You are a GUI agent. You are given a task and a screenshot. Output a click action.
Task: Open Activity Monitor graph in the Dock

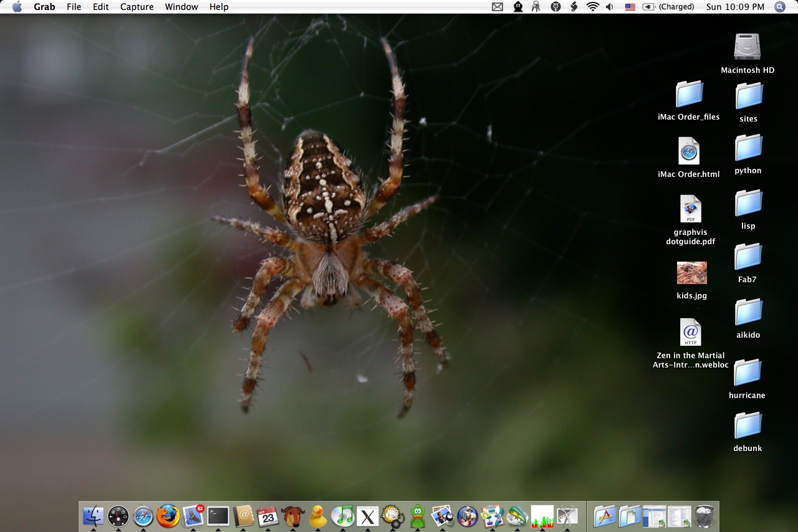(x=542, y=516)
